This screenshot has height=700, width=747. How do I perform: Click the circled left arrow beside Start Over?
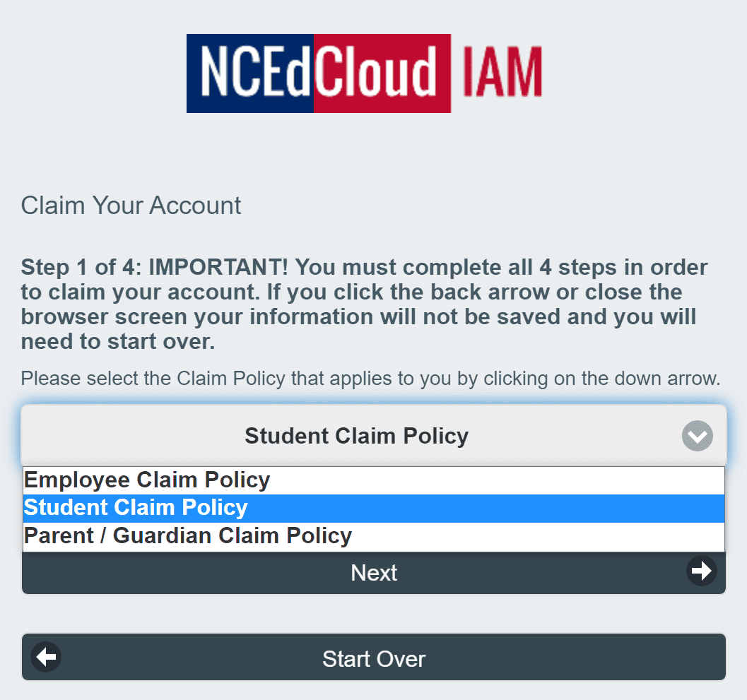click(x=45, y=657)
